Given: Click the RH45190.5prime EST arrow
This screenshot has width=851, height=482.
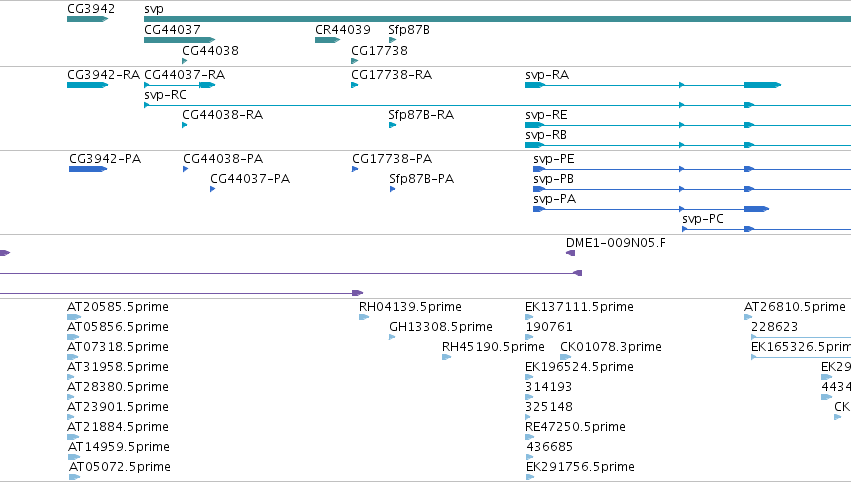Looking at the screenshot, I should click(x=447, y=357).
